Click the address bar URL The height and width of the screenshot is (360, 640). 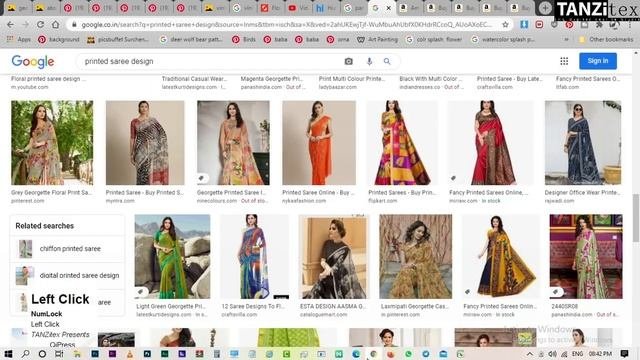[x=287, y=25]
